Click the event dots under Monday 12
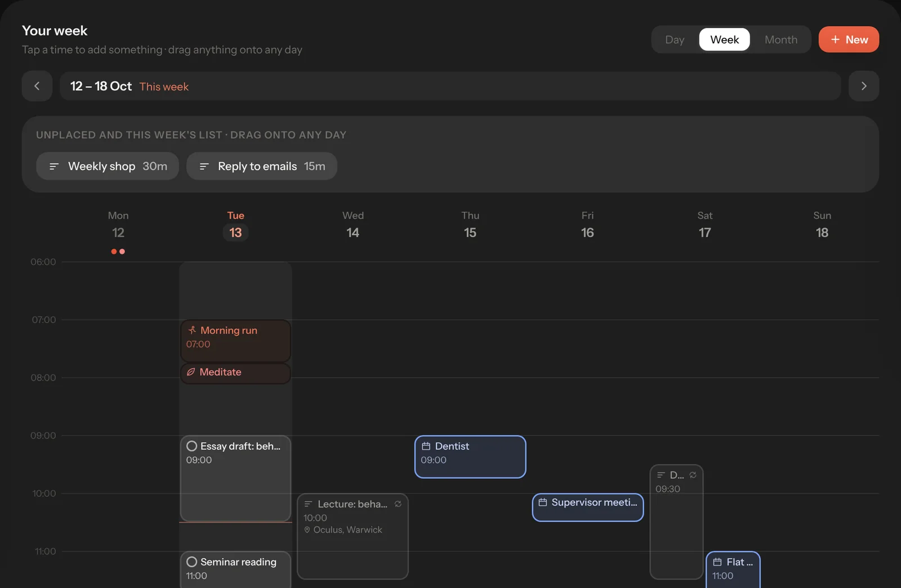 [x=118, y=252]
